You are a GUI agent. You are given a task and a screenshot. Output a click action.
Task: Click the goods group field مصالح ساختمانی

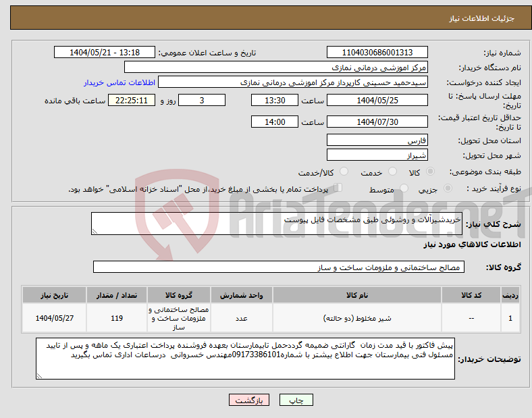click(279, 267)
